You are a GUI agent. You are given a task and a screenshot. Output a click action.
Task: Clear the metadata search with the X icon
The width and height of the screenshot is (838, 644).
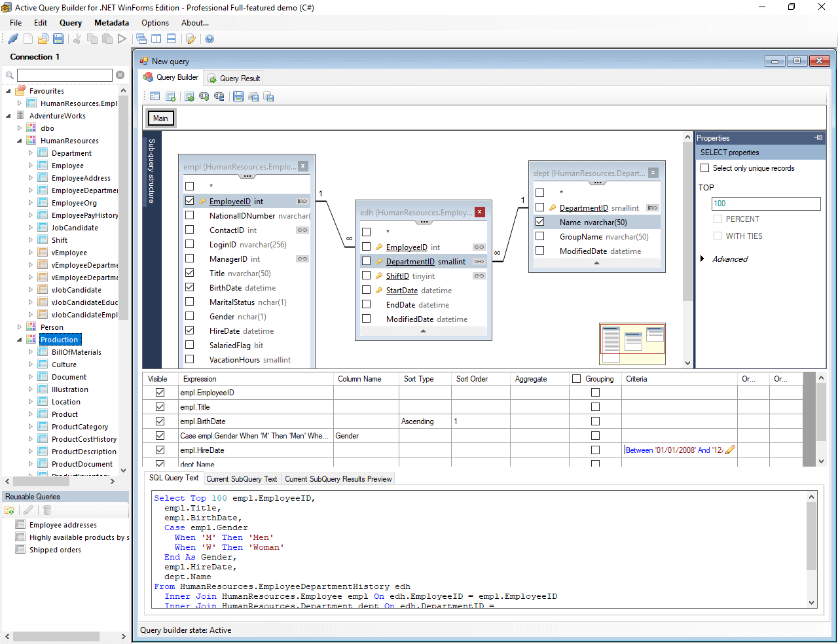tap(120, 75)
